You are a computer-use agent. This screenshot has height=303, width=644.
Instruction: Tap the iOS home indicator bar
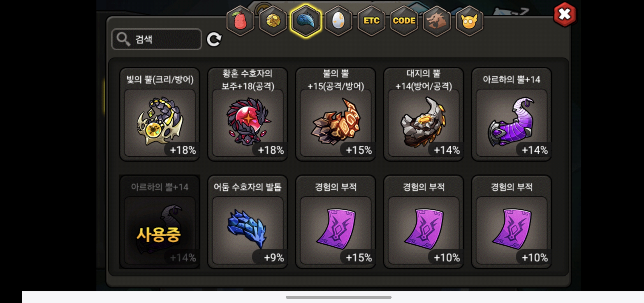click(339, 297)
